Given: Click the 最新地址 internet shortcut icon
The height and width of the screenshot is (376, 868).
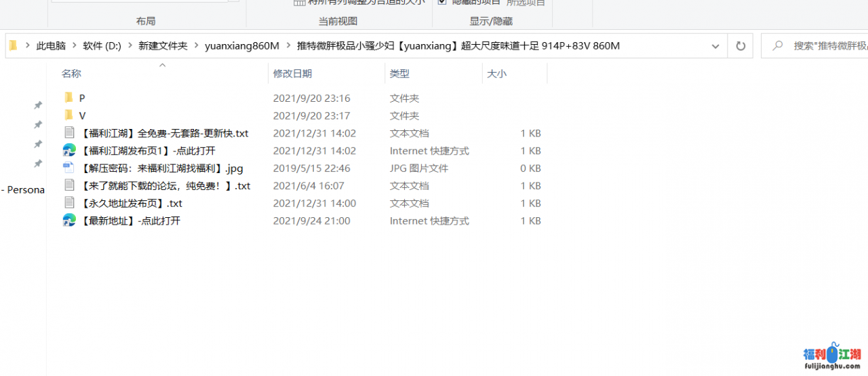Looking at the screenshot, I should pyautogui.click(x=69, y=221).
